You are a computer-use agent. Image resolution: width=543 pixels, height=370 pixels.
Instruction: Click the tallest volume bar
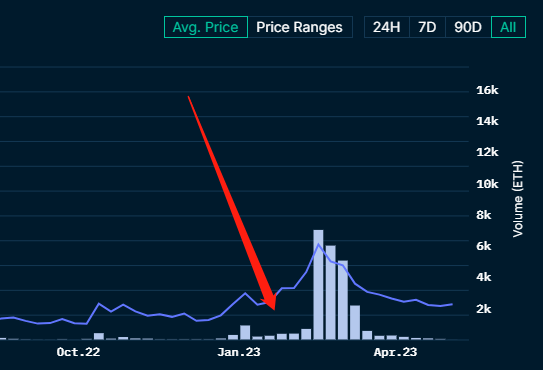318,284
